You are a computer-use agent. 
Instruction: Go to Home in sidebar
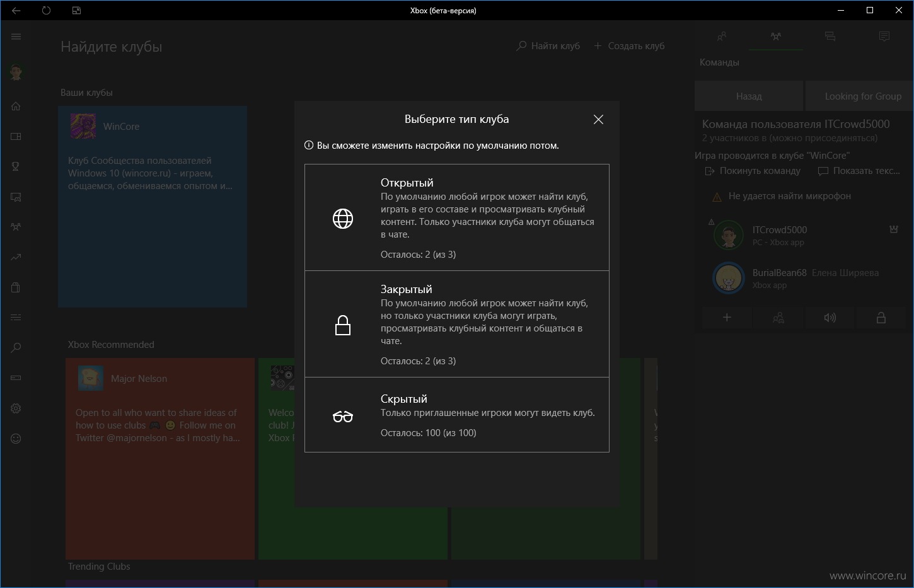click(16, 106)
